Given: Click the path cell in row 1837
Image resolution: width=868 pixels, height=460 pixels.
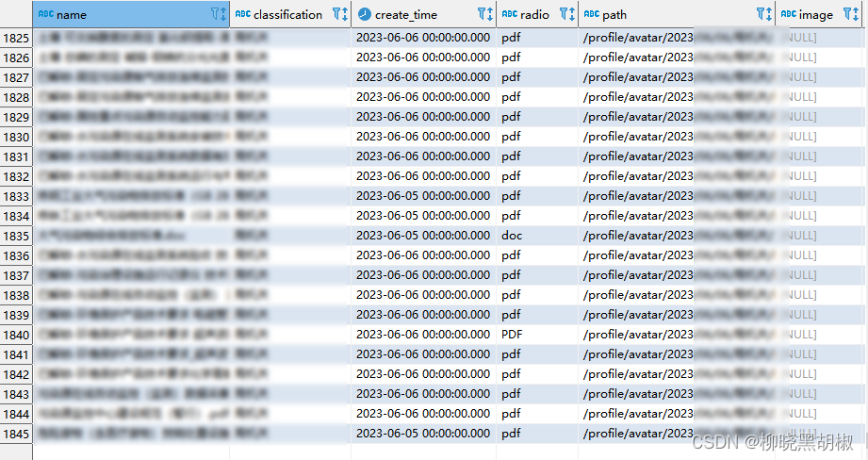Looking at the screenshot, I should pyautogui.click(x=677, y=275).
